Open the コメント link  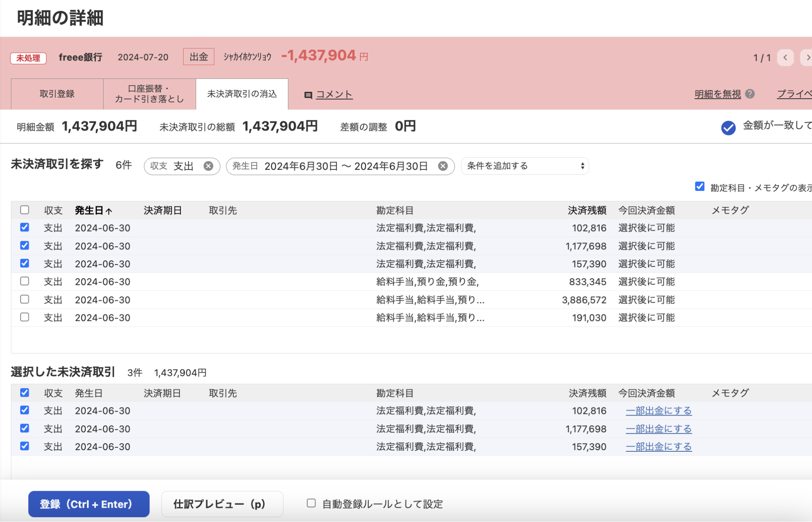pos(334,95)
